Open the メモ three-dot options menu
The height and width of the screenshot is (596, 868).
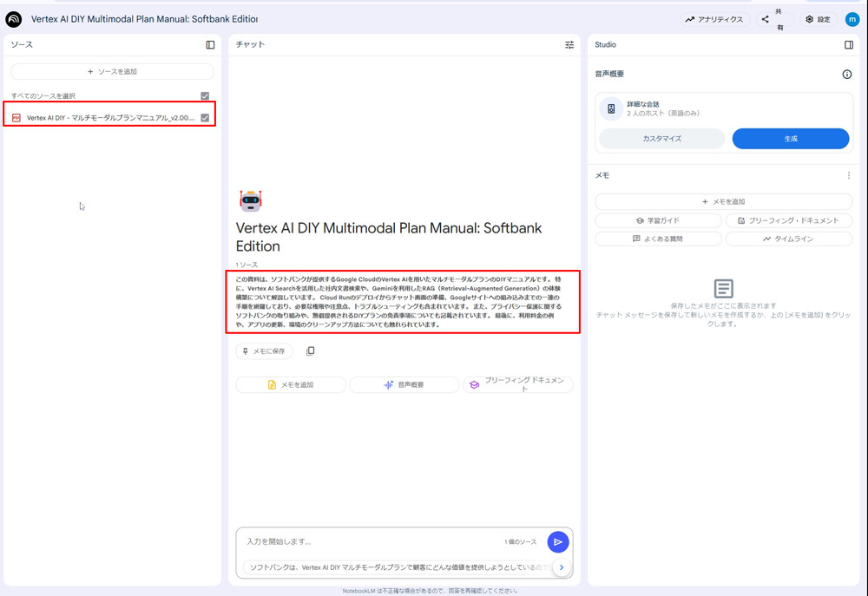(x=849, y=175)
